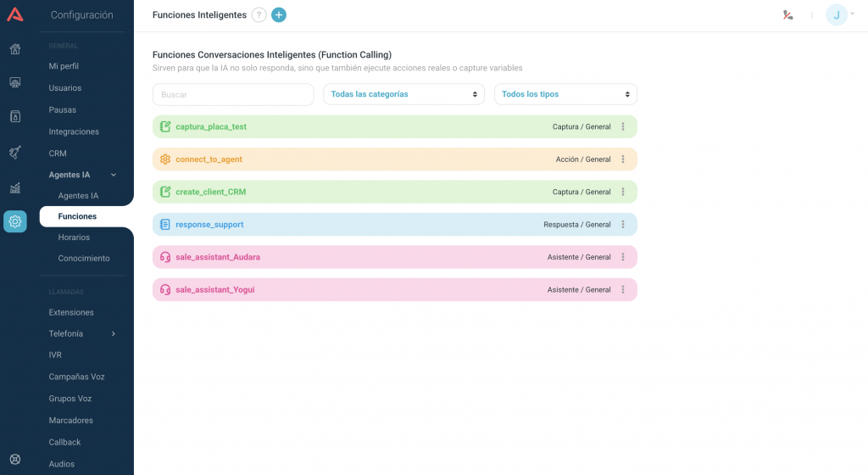
Task: Open options menu for connect_to_agent
Action: click(623, 159)
